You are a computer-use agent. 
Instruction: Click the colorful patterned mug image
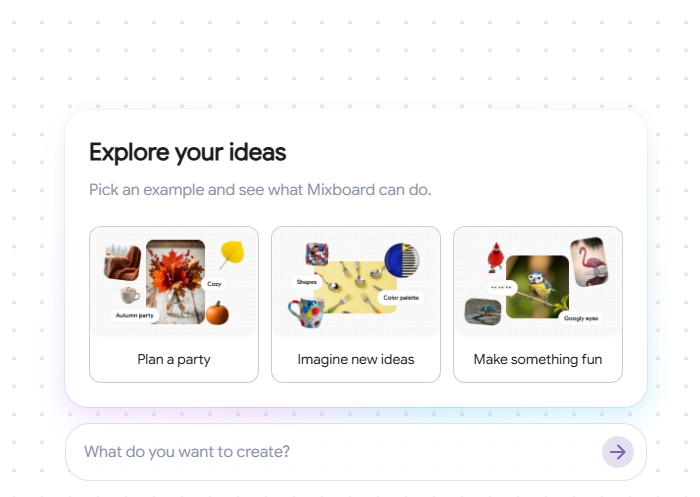306,314
